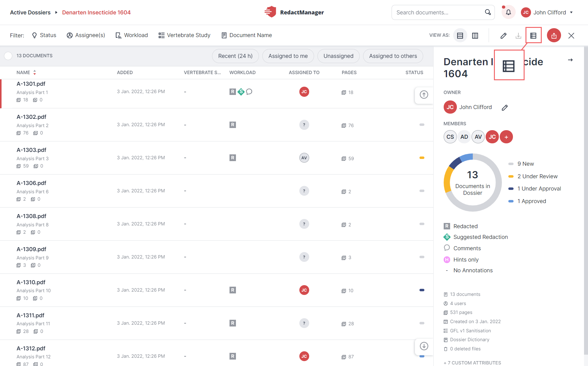The width and height of the screenshot is (588, 366).
Task: Click the search magnifier icon
Action: coord(488,12)
